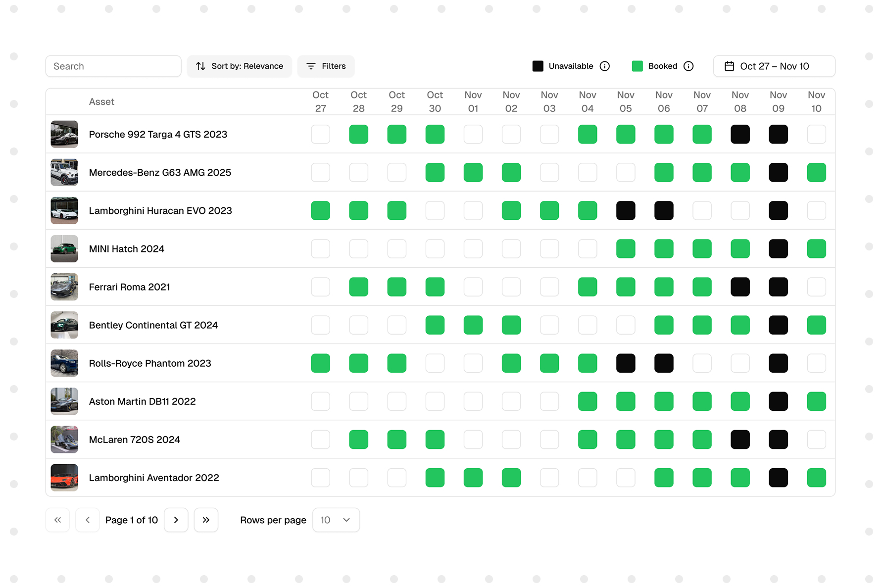
Task: Open the Ferrari Roma 2021 thumbnail
Action: coord(64,287)
